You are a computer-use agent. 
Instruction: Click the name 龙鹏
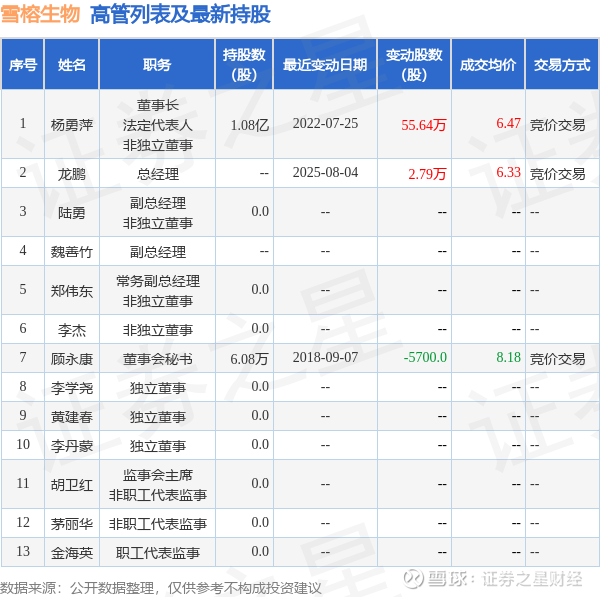click(x=72, y=174)
